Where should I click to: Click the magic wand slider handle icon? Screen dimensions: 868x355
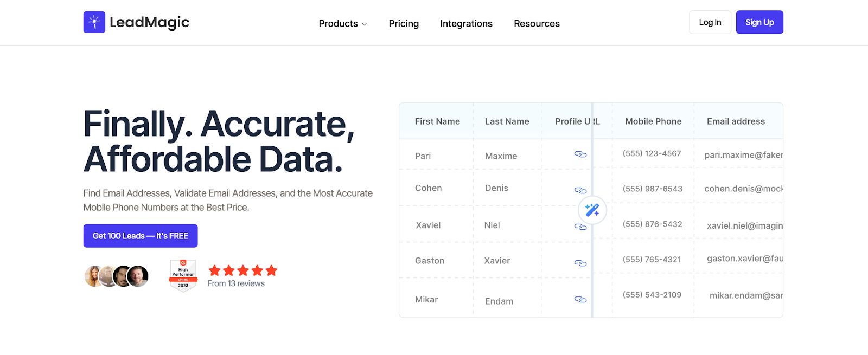pyautogui.click(x=592, y=210)
